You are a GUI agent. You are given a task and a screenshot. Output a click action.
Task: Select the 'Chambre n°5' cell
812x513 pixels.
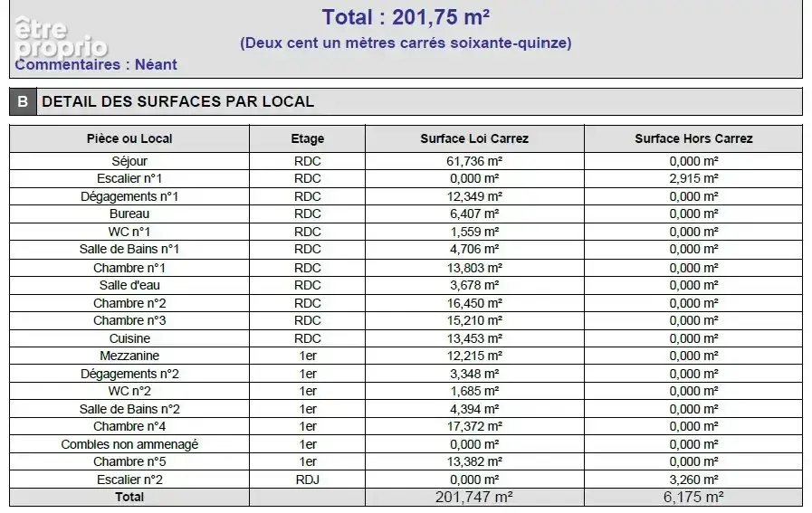coord(129,461)
